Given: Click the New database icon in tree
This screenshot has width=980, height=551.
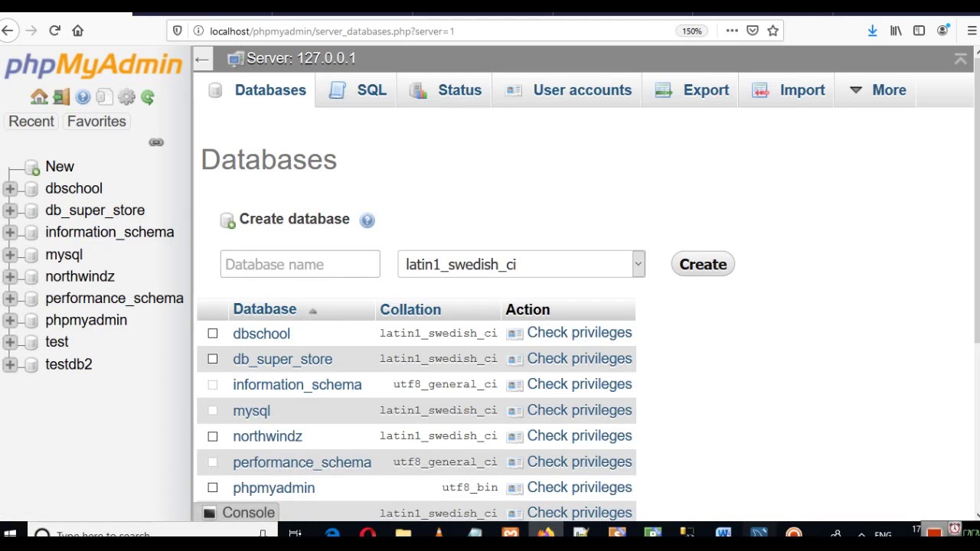Looking at the screenshot, I should coord(32,168).
